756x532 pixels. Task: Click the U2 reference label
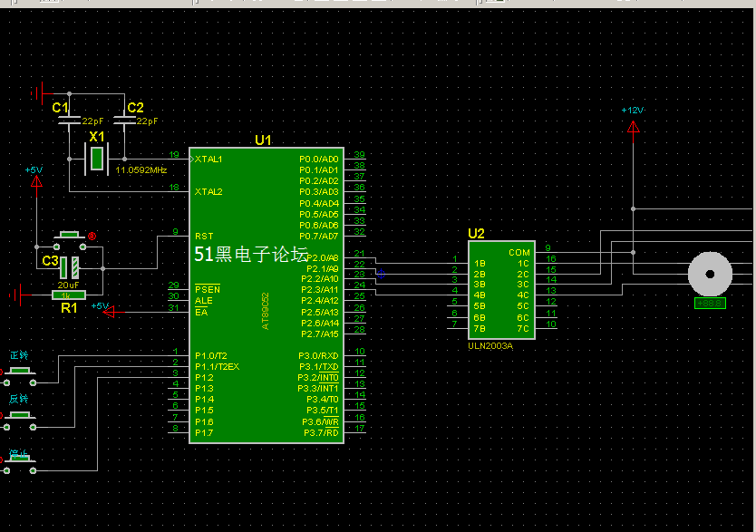click(x=476, y=234)
